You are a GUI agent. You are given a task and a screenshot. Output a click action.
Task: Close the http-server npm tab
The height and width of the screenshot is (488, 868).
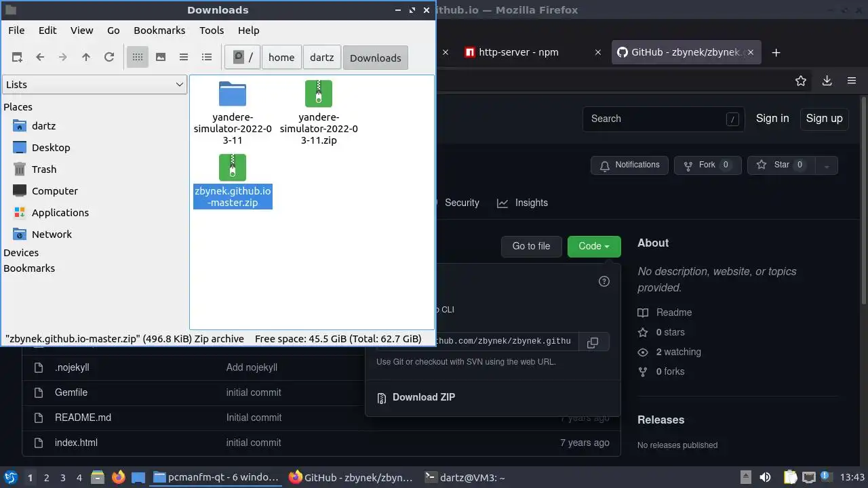tap(597, 52)
